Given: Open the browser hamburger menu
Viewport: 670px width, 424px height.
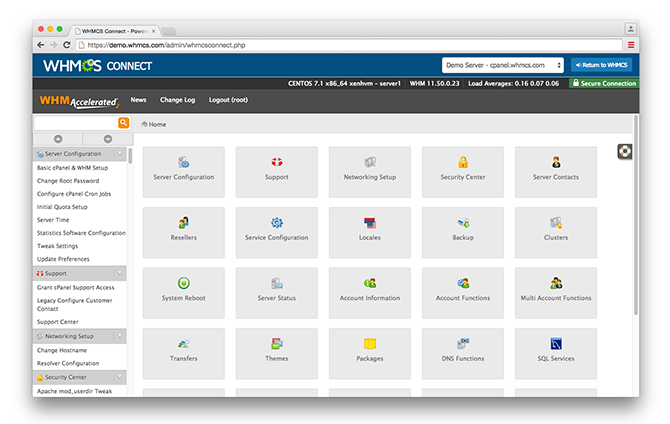Looking at the screenshot, I should [631, 45].
